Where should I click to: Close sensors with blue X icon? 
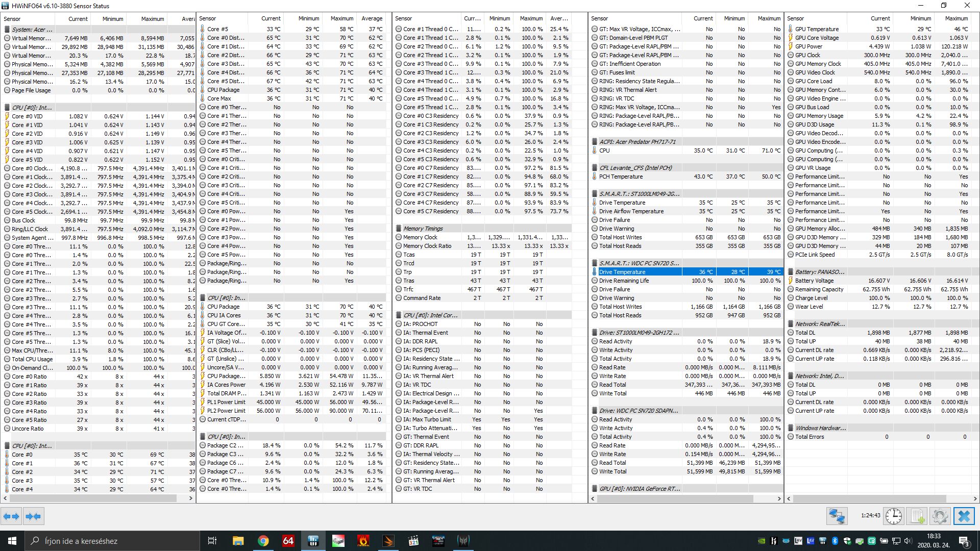click(964, 516)
